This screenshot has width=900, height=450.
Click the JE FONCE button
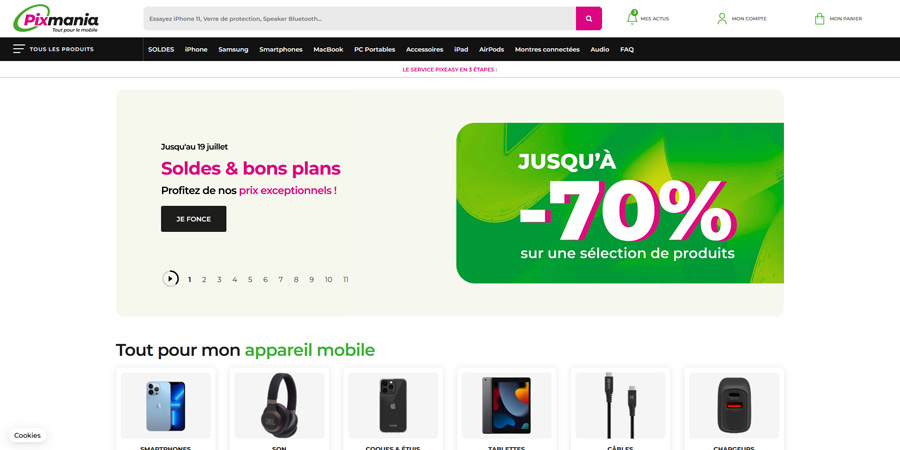(193, 219)
